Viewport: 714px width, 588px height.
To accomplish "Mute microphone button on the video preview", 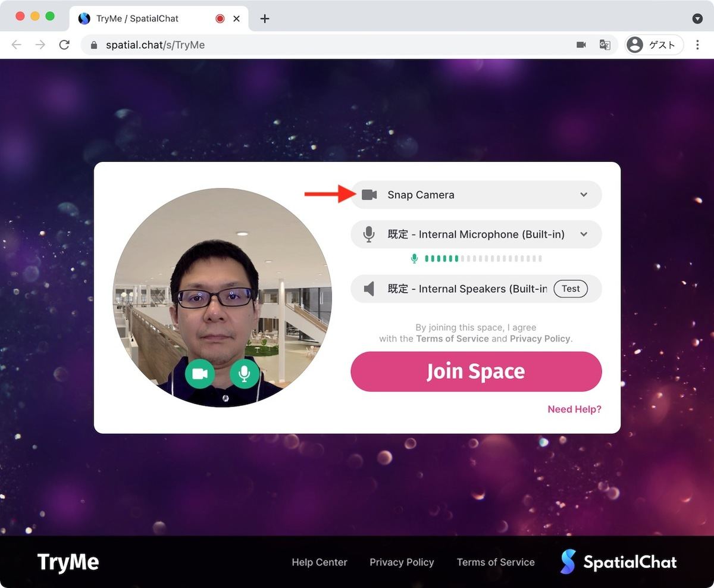I will 245,374.
